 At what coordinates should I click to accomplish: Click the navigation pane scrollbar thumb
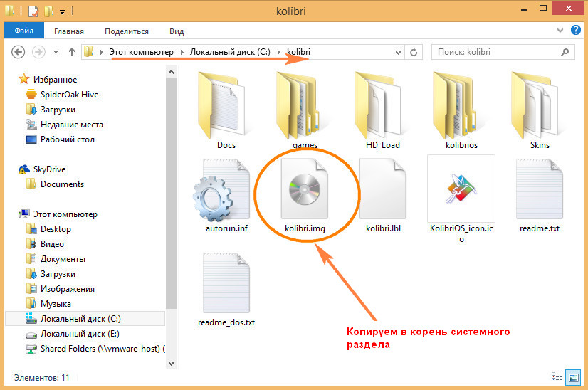coord(172,193)
